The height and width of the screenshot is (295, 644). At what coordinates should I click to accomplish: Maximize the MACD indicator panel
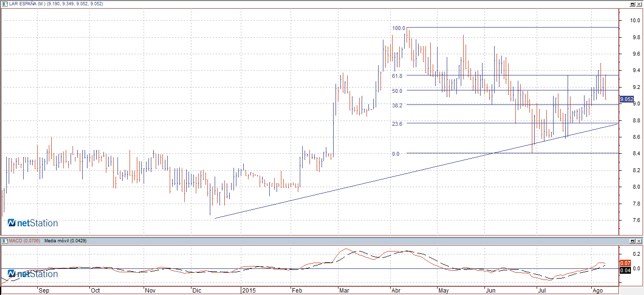coord(632,241)
